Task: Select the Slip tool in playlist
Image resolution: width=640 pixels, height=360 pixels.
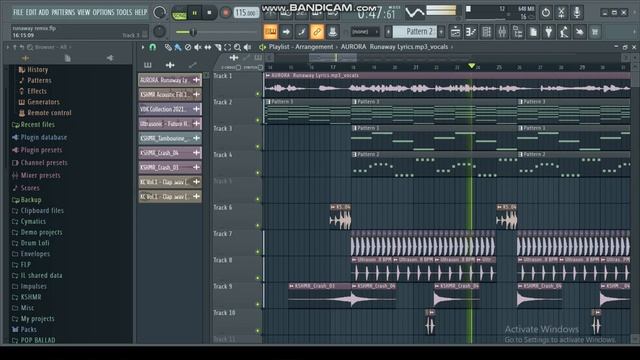Action: (x=208, y=47)
